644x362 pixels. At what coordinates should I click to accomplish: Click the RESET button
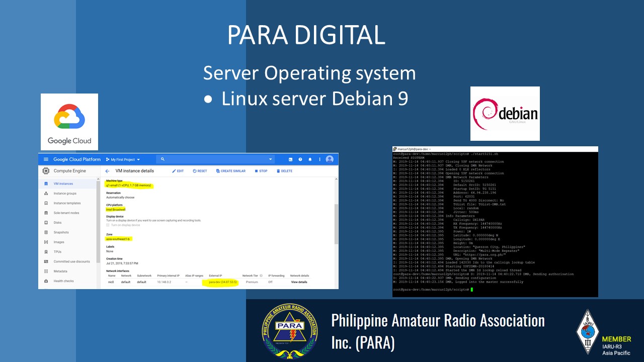pyautogui.click(x=200, y=171)
